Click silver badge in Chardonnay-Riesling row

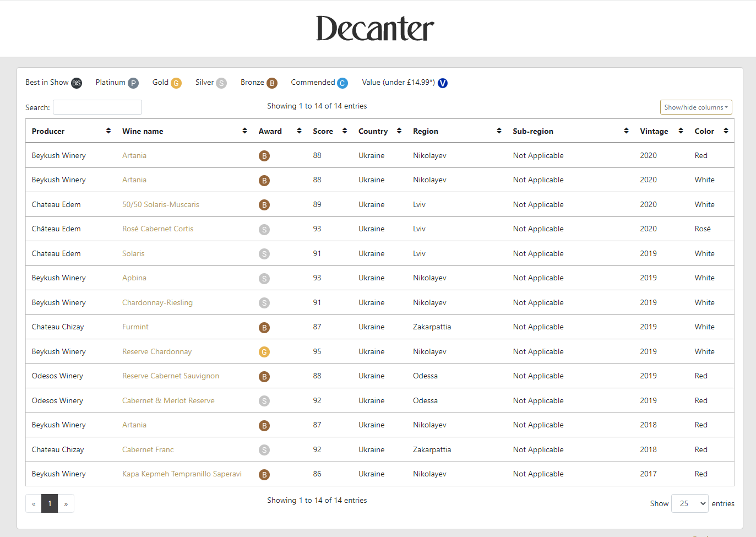(x=264, y=303)
